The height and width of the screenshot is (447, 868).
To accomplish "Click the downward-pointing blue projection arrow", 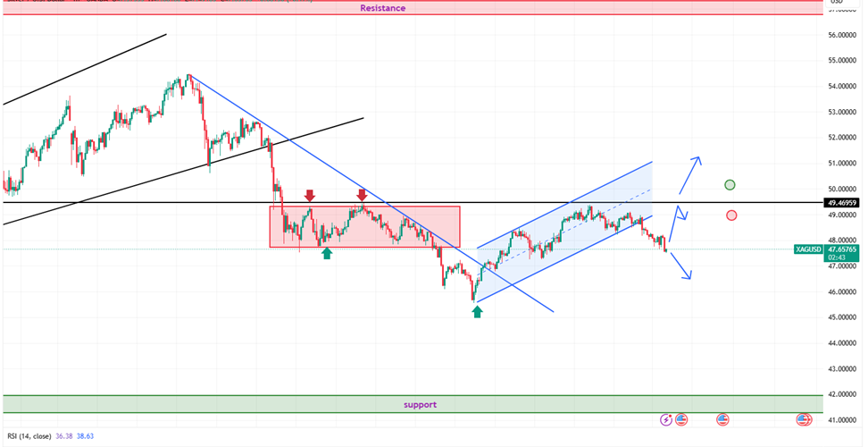I will 680,266.
